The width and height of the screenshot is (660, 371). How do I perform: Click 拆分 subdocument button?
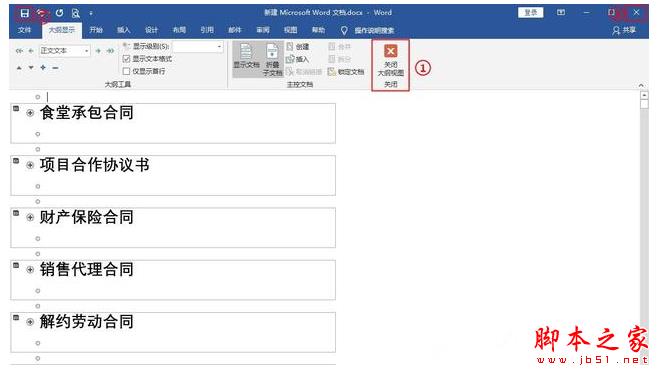tap(339, 59)
